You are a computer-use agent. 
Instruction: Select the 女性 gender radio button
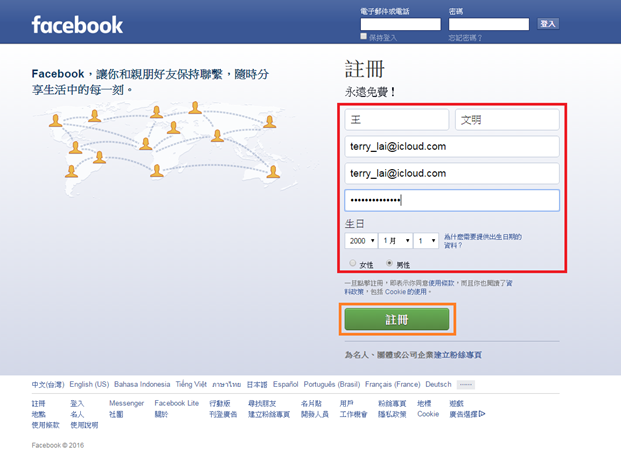click(352, 263)
